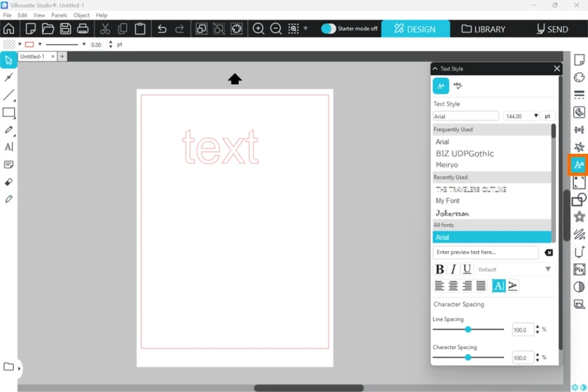Switch to the LIBRARY tab
The height and width of the screenshot is (392, 588).
pyautogui.click(x=483, y=29)
